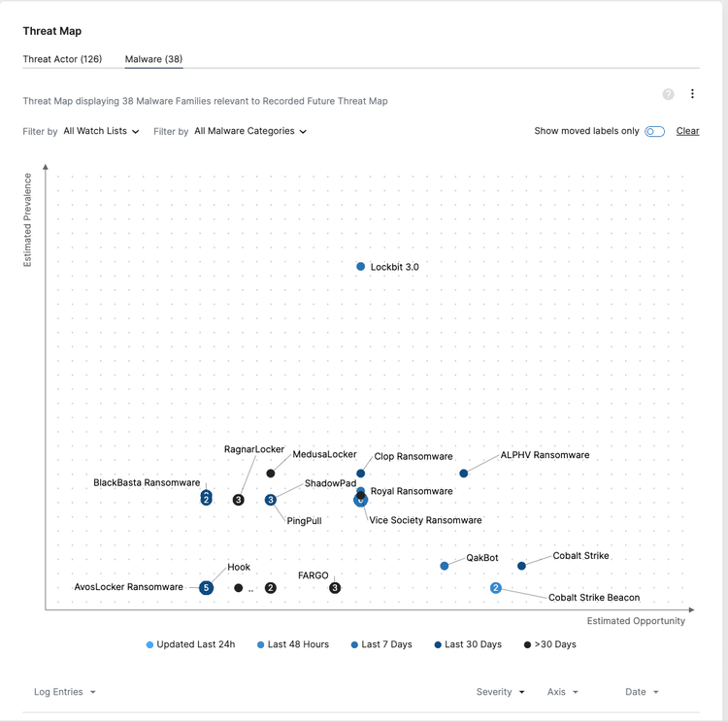Switch to the Threat Actor (126) tab
Image resolution: width=728 pixels, height=722 pixels.
point(62,59)
